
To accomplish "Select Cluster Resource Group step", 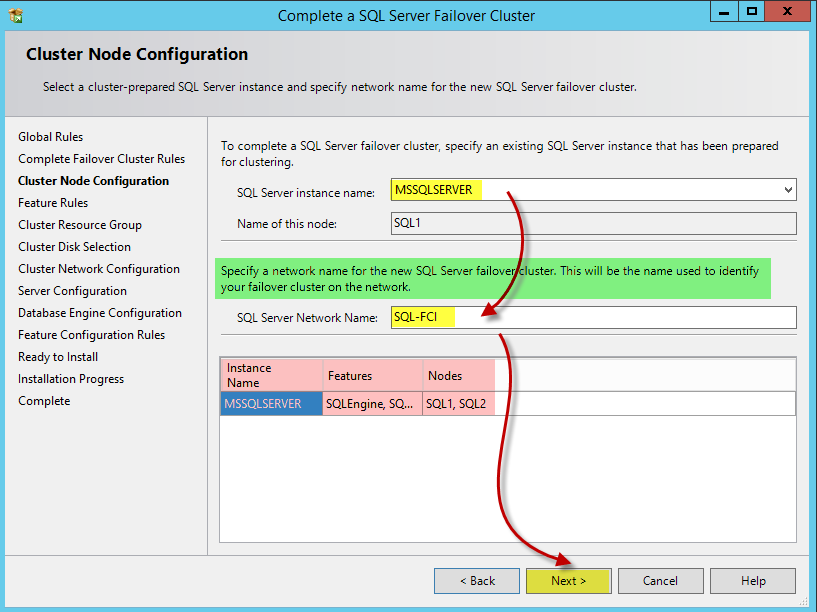I will pyautogui.click(x=80, y=225).
